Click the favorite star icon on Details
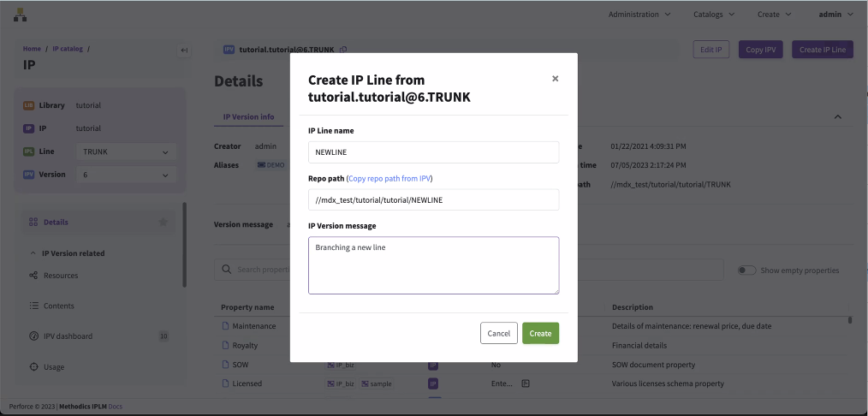 pos(163,223)
